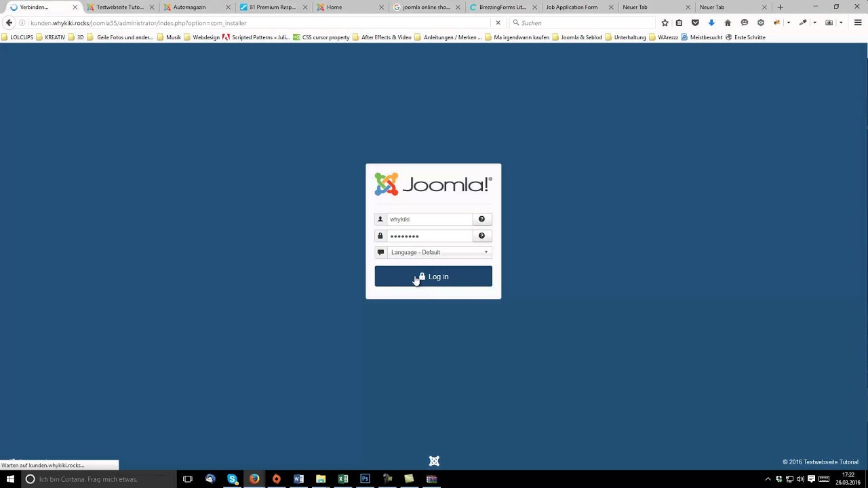The image size is (868, 488).
Task: Bookmark this page with the star icon
Action: [665, 22]
